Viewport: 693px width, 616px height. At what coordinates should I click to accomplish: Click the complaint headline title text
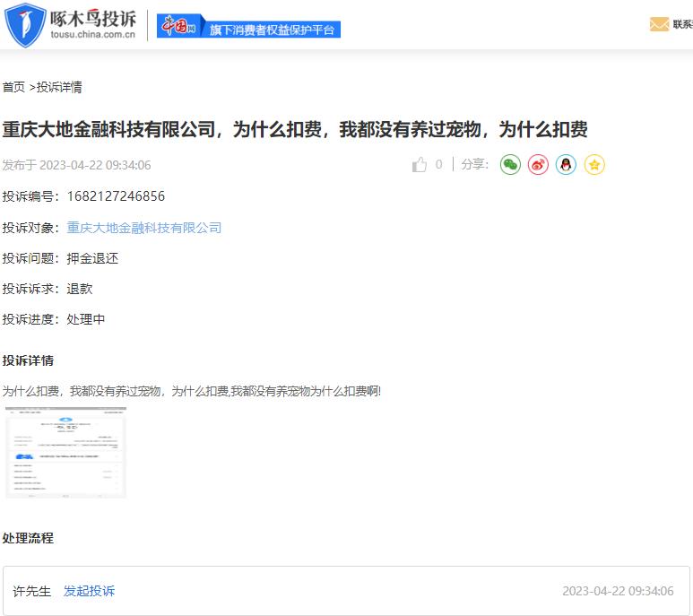click(x=295, y=129)
